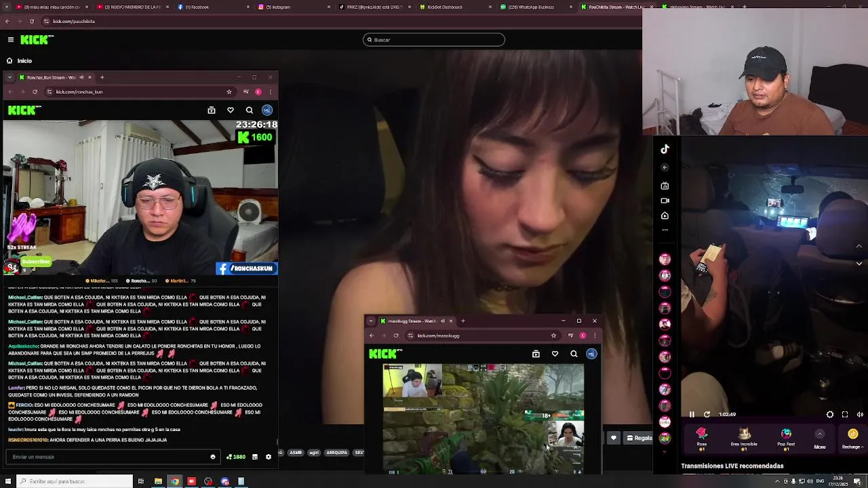Bookmark kick.com/masolkugg with star icon
The image size is (868, 488).
tap(554, 335)
